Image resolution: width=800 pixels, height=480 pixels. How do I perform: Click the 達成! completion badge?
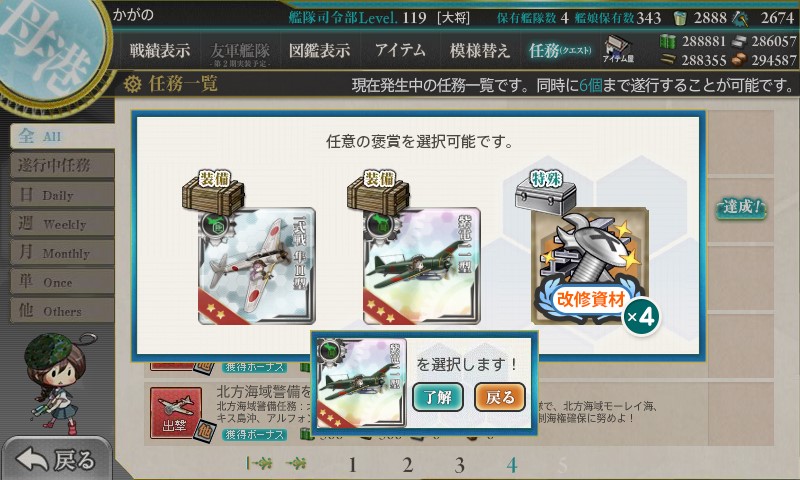pyautogui.click(x=741, y=208)
